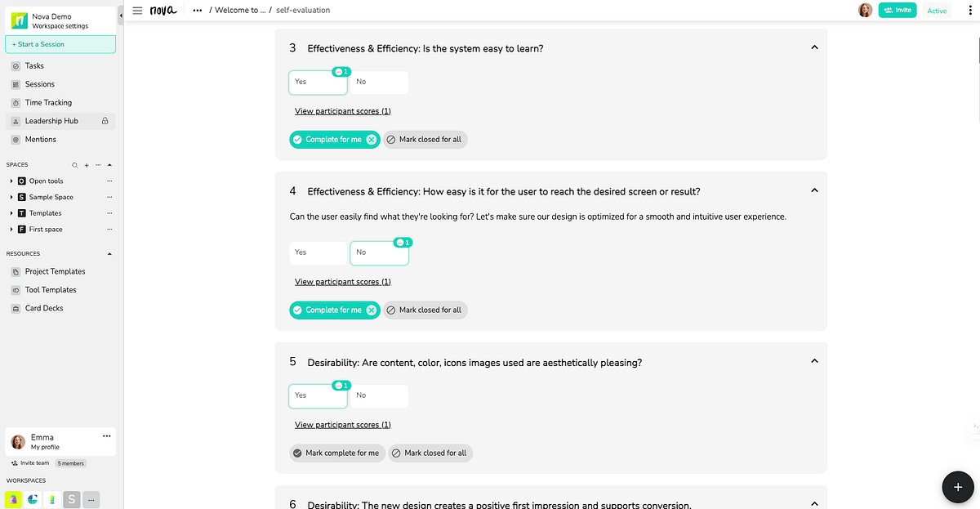Select Yes for question 3
The height and width of the screenshot is (509, 980).
(x=318, y=82)
